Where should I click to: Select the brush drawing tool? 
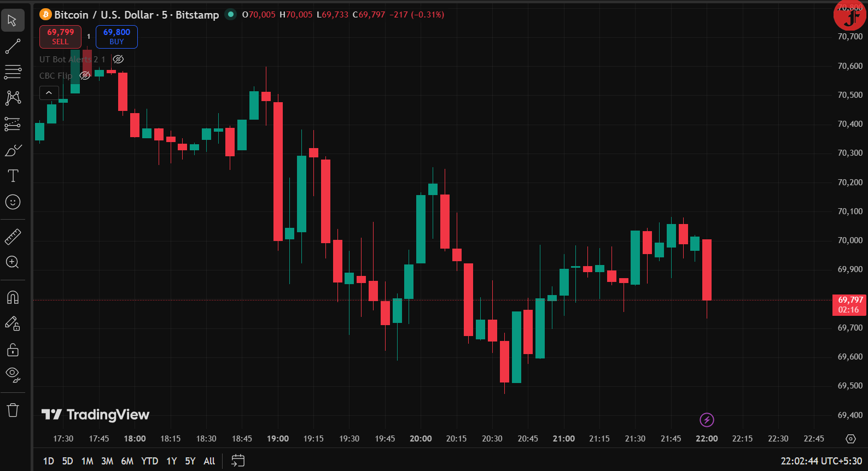click(13, 150)
